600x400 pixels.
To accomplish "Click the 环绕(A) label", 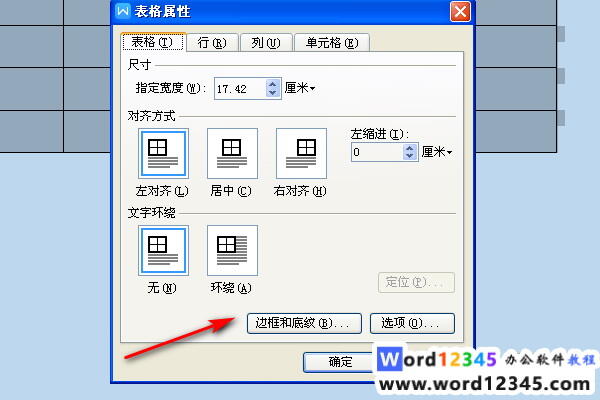I will click(x=231, y=288).
